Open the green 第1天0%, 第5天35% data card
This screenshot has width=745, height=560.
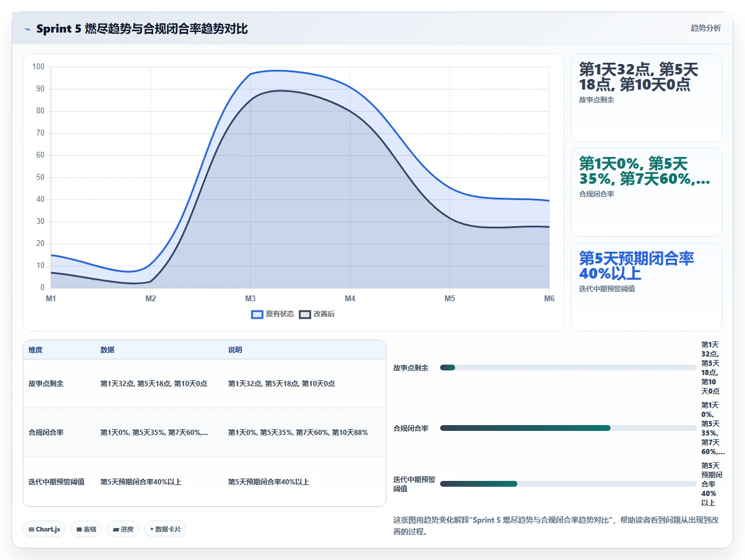(647, 192)
